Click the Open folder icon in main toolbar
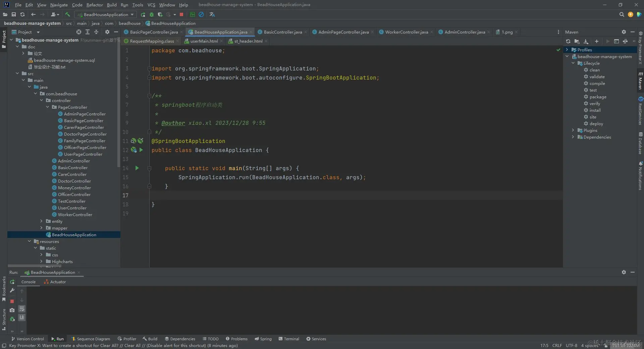The image size is (644, 349). (x=5, y=14)
